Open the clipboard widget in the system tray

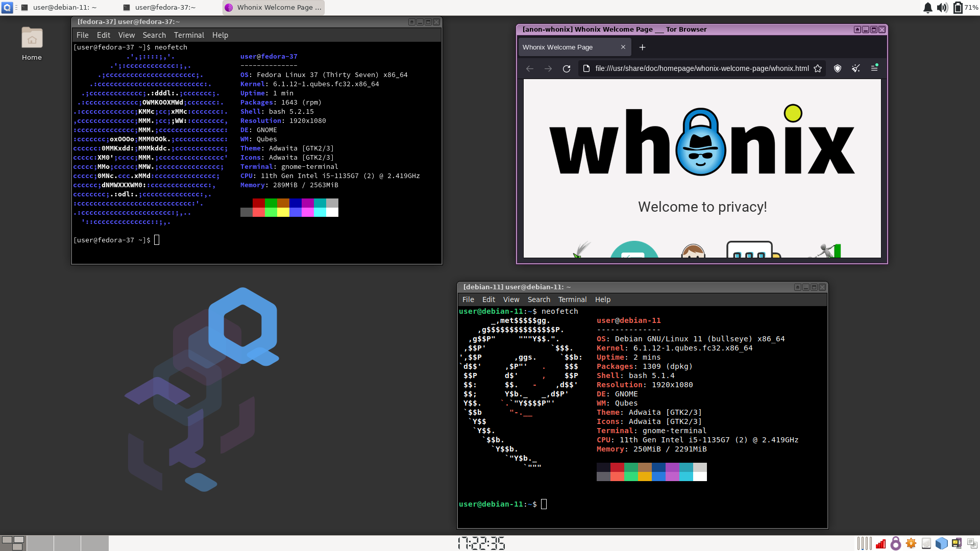click(971, 543)
